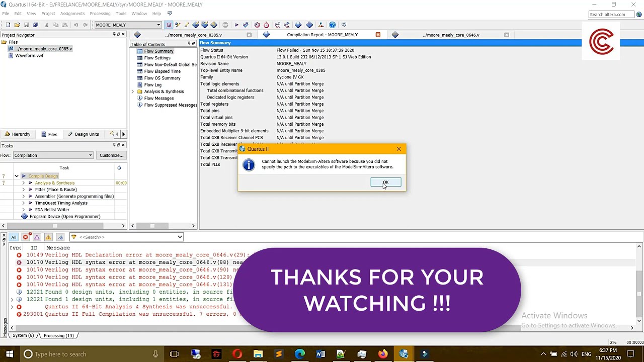Click the Cut scissors toolbar icon
The image size is (644, 362).
pos(47,25)
